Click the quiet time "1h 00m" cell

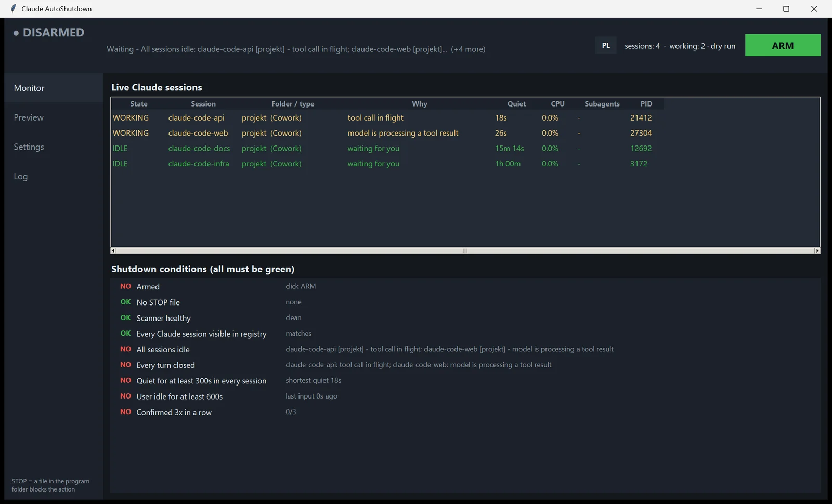[508, 164]
